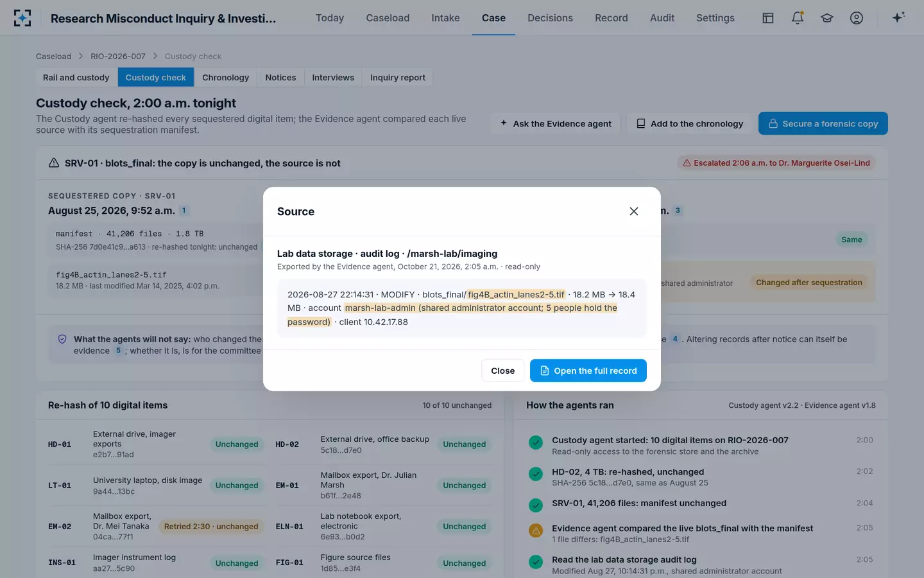The image size is (924, 578).
Task: Open the notifications bell
Action: tap(798, 18)
